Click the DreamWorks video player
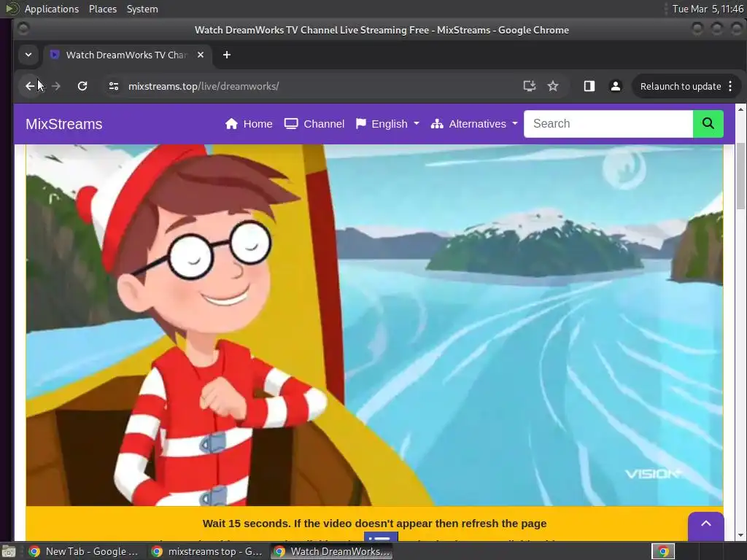 374,325
